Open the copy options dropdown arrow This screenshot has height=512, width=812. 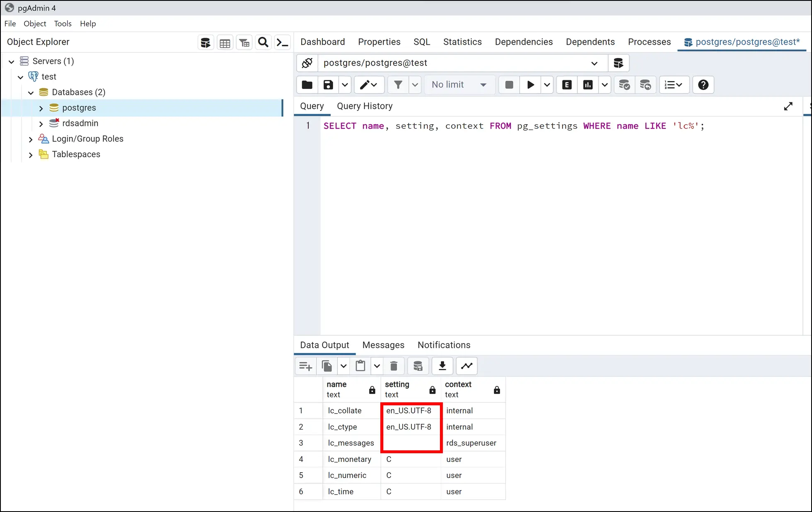tap(343, 366)
